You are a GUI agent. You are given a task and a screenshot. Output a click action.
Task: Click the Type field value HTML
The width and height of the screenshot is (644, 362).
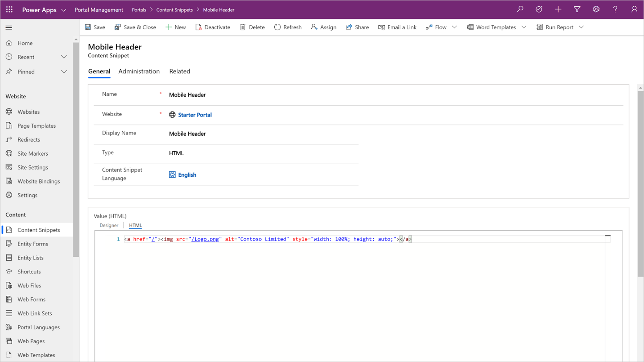(176, 153)
